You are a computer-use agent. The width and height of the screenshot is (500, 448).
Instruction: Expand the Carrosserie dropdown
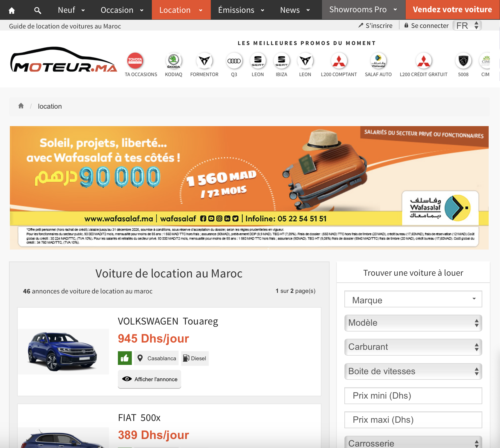coord(413,442)
